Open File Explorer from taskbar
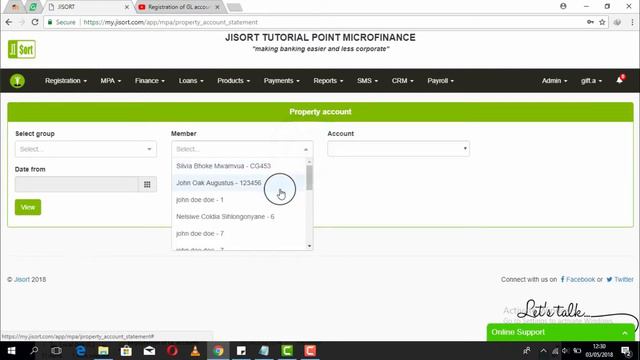The image size is (640, 360). click(x=103, y=351)
